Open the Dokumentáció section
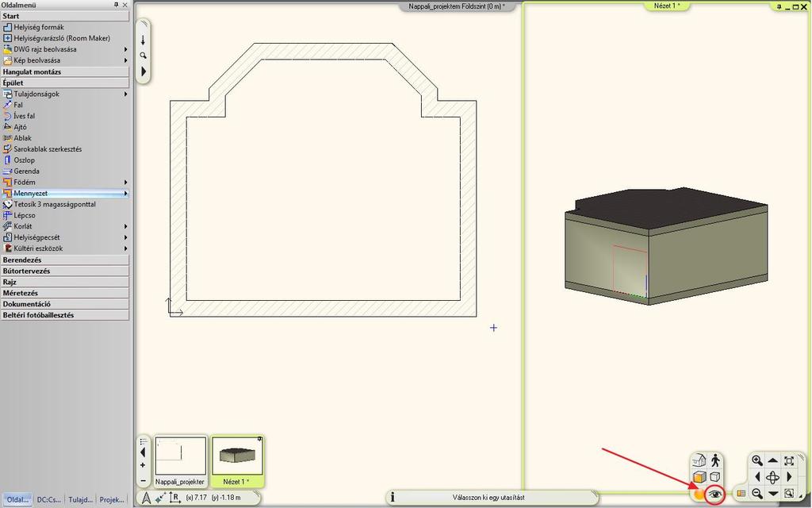812x508 pixels. (x=65, y=304)
